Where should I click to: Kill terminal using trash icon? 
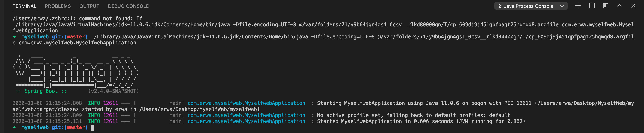(x=605, y=6)
